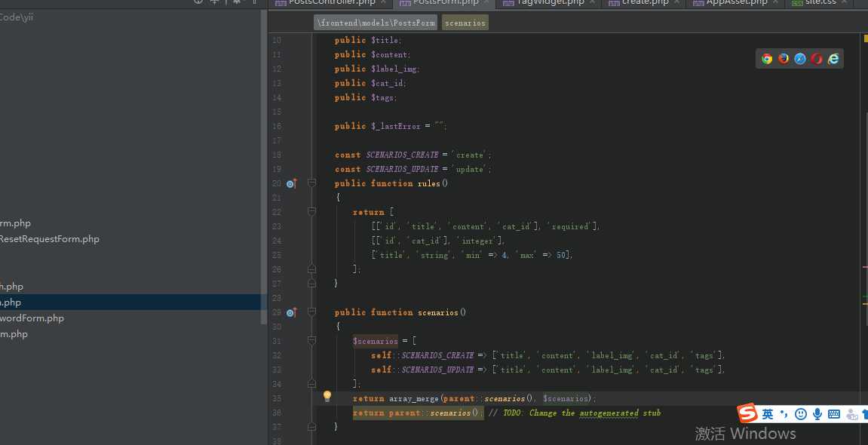Click the SCENARIOS_CREATE constant on line 18
The image size is (868, 445).
[402, 155]
